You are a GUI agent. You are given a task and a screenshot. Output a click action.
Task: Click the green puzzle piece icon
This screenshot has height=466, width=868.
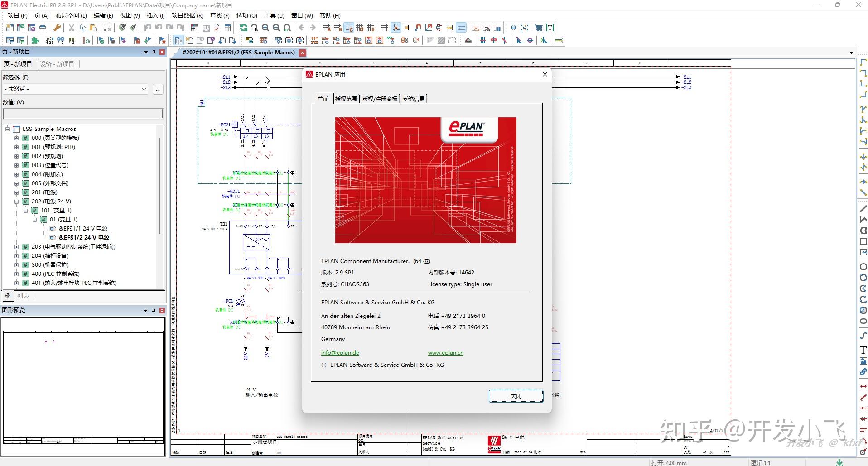click(x=35, y=41)
